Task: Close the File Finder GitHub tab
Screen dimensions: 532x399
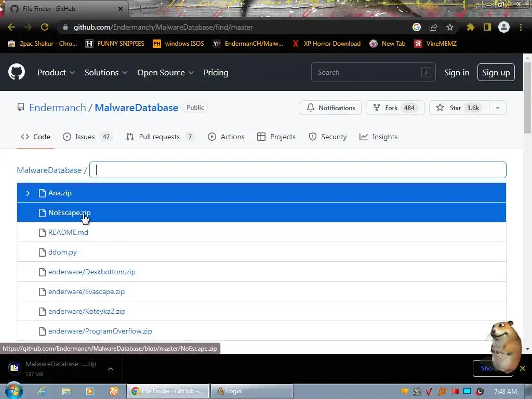Action: [121, 9]
